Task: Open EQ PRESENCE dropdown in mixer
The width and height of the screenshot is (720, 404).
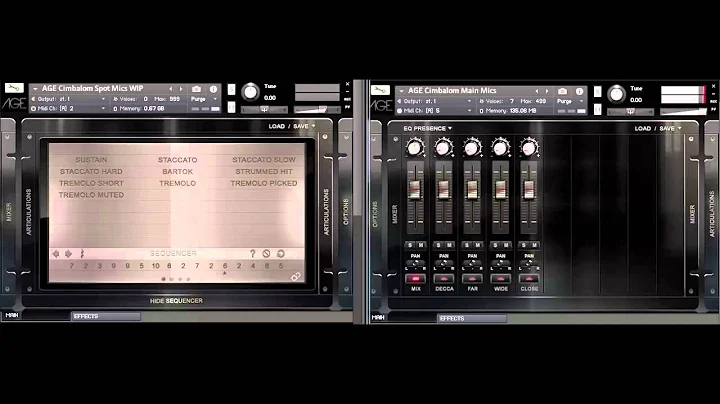Action: 428,129
